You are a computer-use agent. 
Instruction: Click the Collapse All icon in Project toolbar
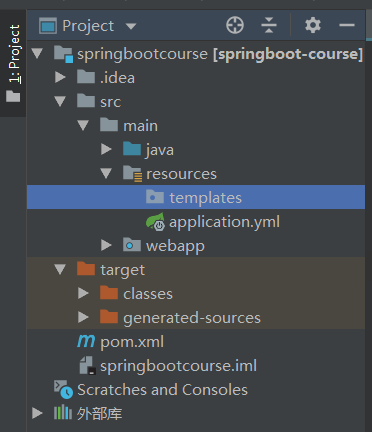(269, 25)
